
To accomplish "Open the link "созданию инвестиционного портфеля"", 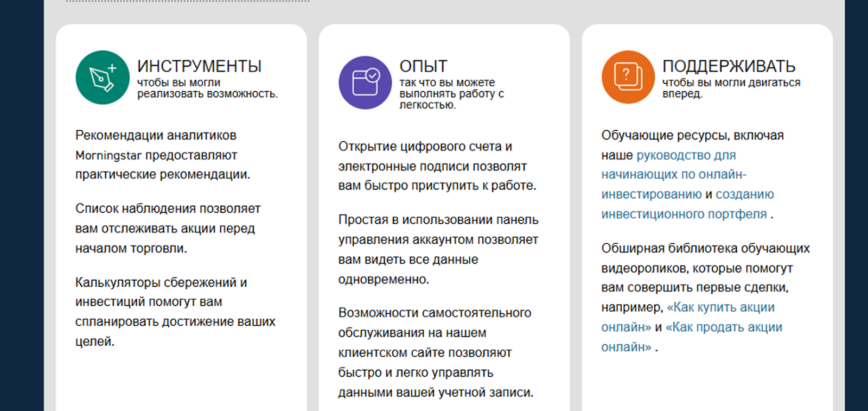I will 688,204.
